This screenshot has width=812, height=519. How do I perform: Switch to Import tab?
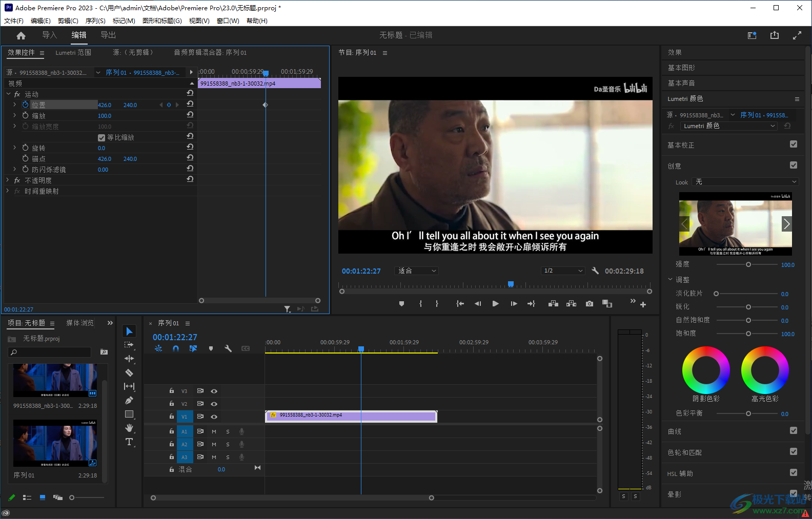49,35
